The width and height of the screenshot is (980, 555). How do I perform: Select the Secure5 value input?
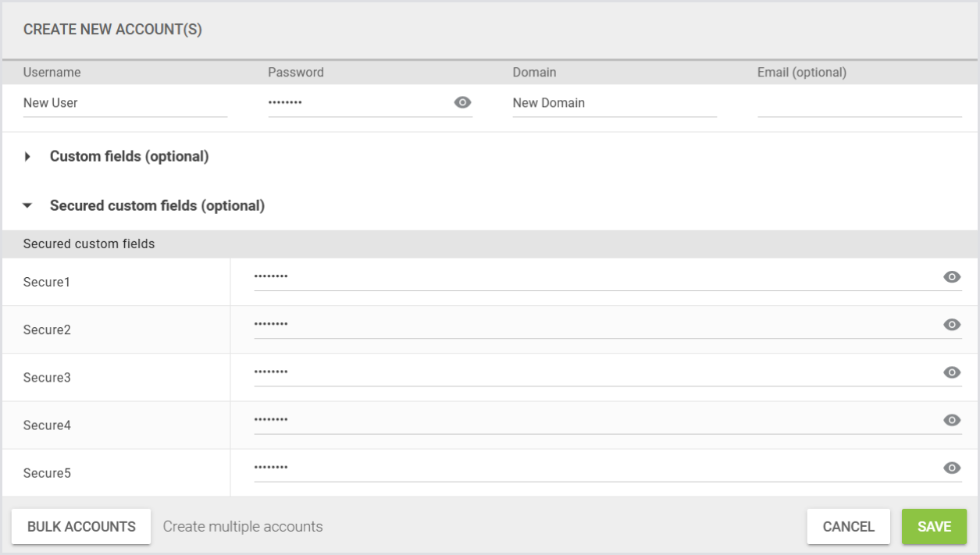click(x=593, y=468)
